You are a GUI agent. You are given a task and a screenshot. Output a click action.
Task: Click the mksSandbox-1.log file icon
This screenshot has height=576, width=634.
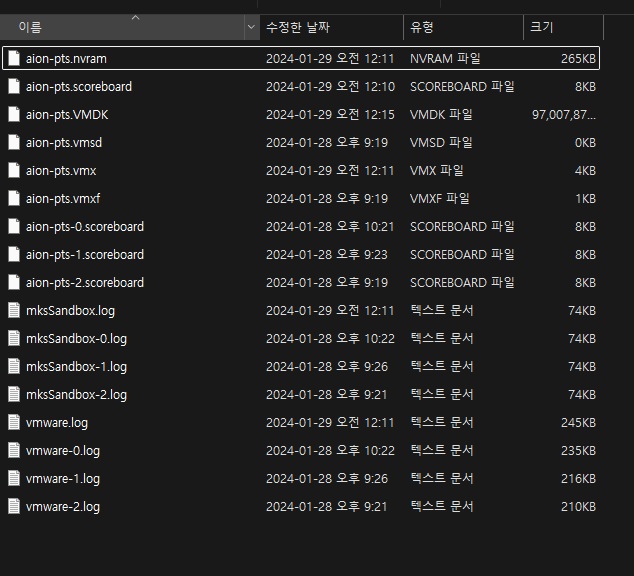pos(14,366)
